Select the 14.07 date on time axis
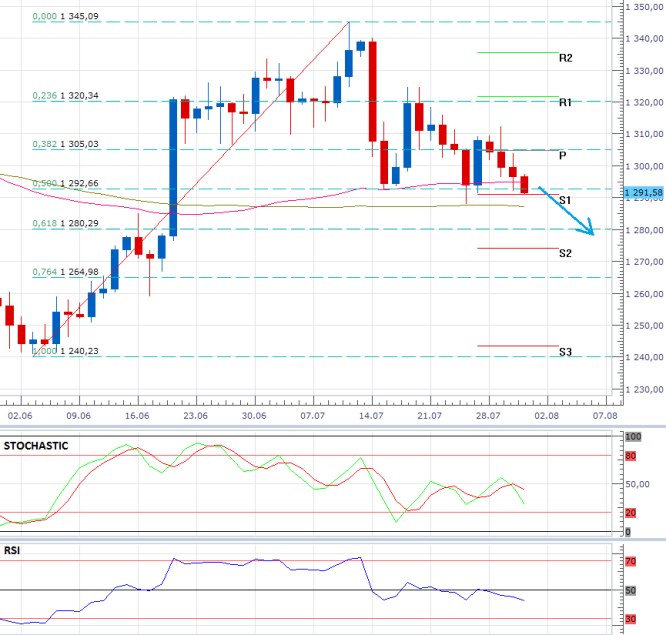Image resolution: width=666 pixels, height=635 pixels. coord(371,414)
